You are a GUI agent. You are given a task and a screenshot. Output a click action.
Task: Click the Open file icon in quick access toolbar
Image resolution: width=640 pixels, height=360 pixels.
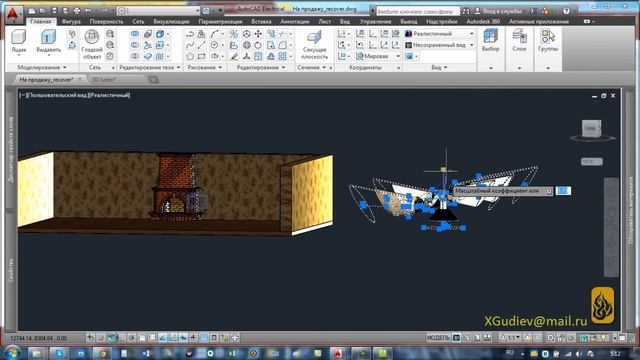click(43, 11)
